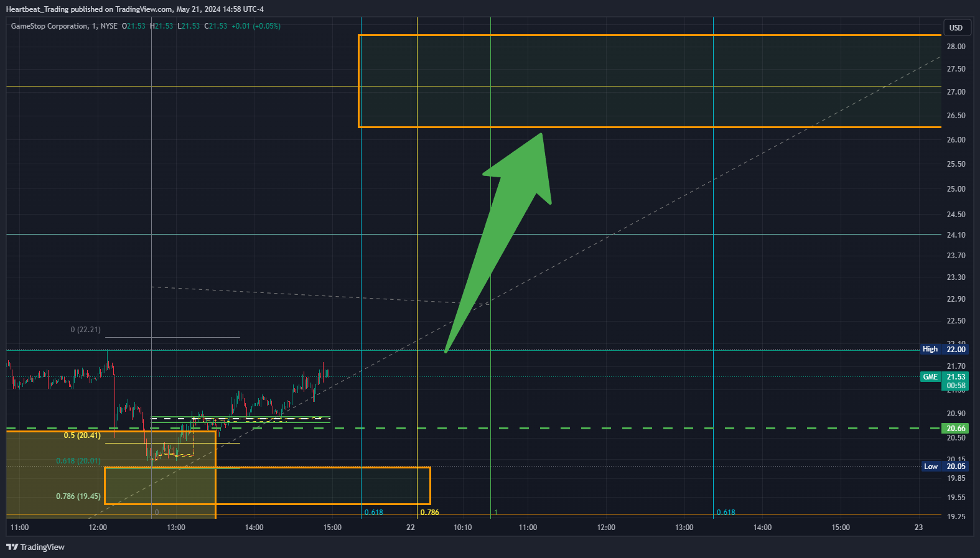Click the 28.00 price scale label

[956, 47]
